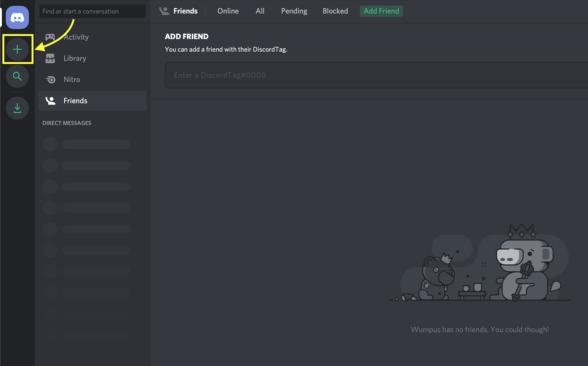Open Explore Servers magnifier icon
The image size is (588, 366).
click(17, 76)
